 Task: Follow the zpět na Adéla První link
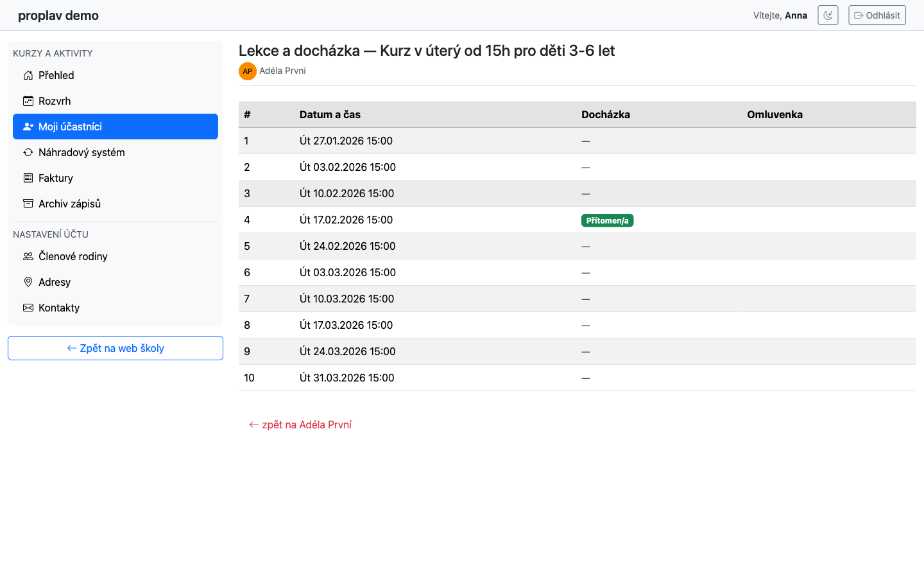pyautogui.click(x=300, y=425)
